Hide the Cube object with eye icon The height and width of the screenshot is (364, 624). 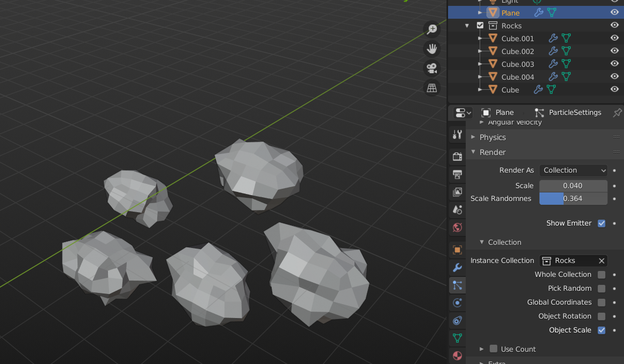[614, 89]
